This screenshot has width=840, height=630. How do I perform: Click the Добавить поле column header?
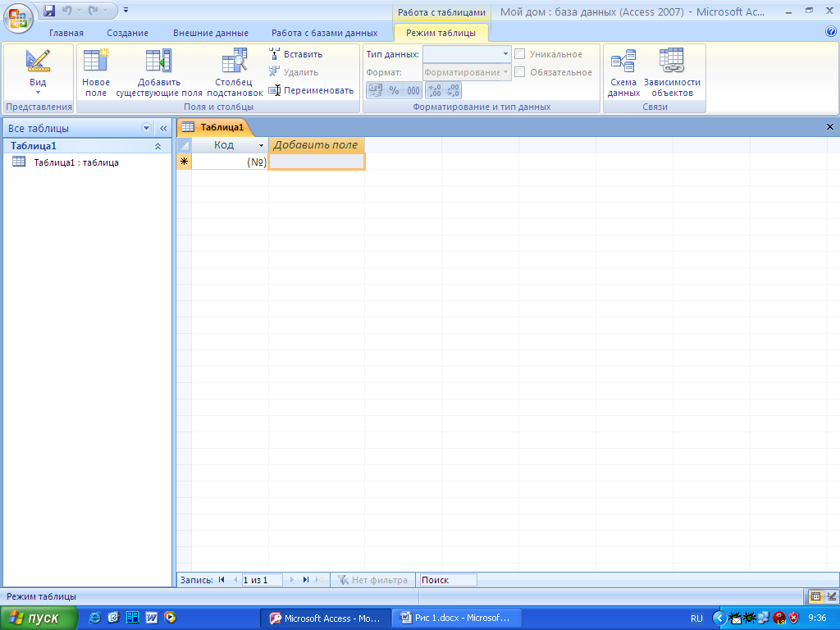(316, 144)
